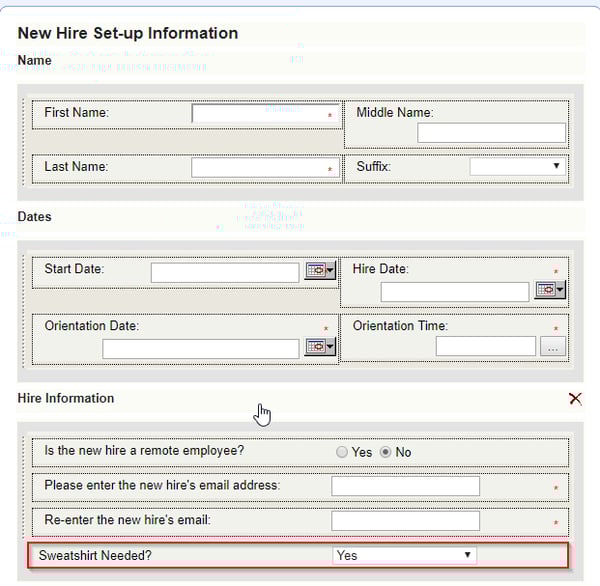Viewport: 600px width, 586px height.
Task: Open the Orientation Date calendar picker
Action: click(x=320, y=347)
